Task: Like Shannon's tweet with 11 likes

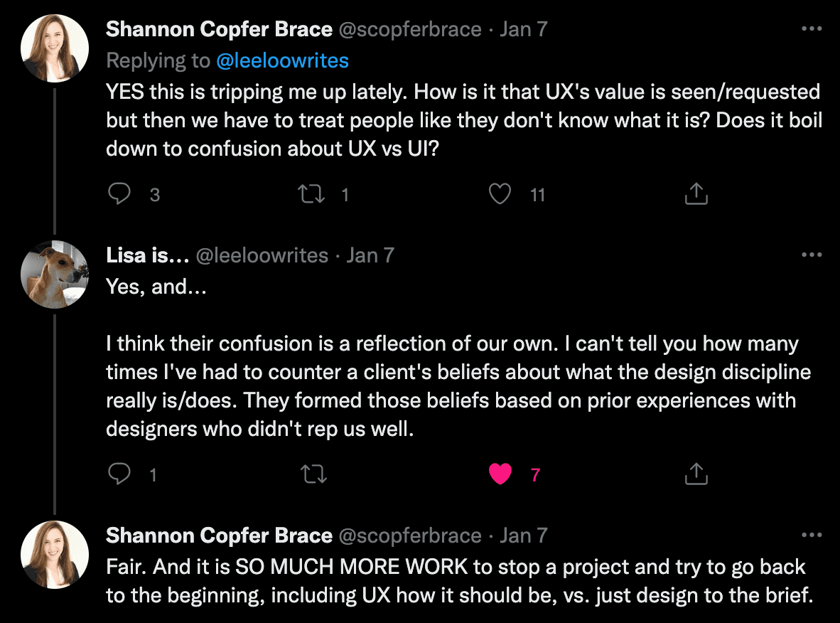Action: point(500,193)
